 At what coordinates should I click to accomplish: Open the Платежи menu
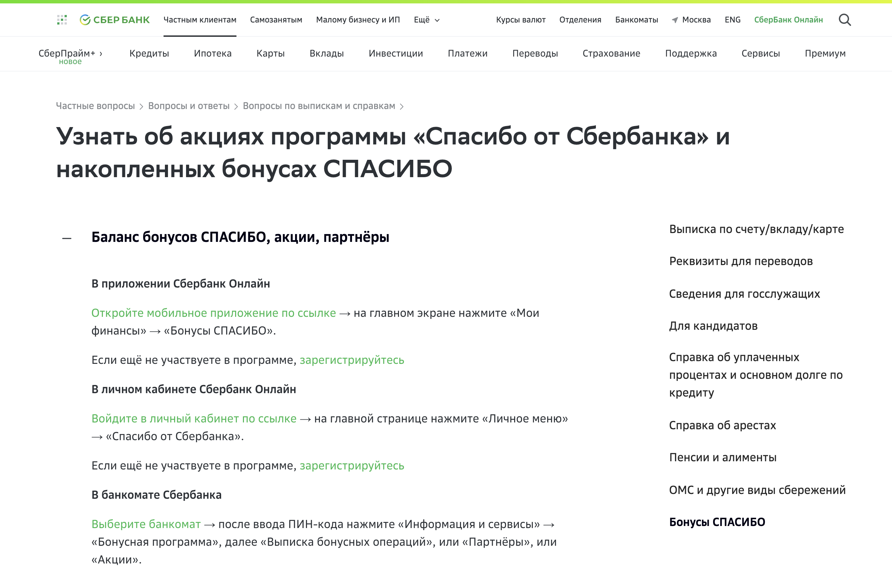click(x=467, y=53)
